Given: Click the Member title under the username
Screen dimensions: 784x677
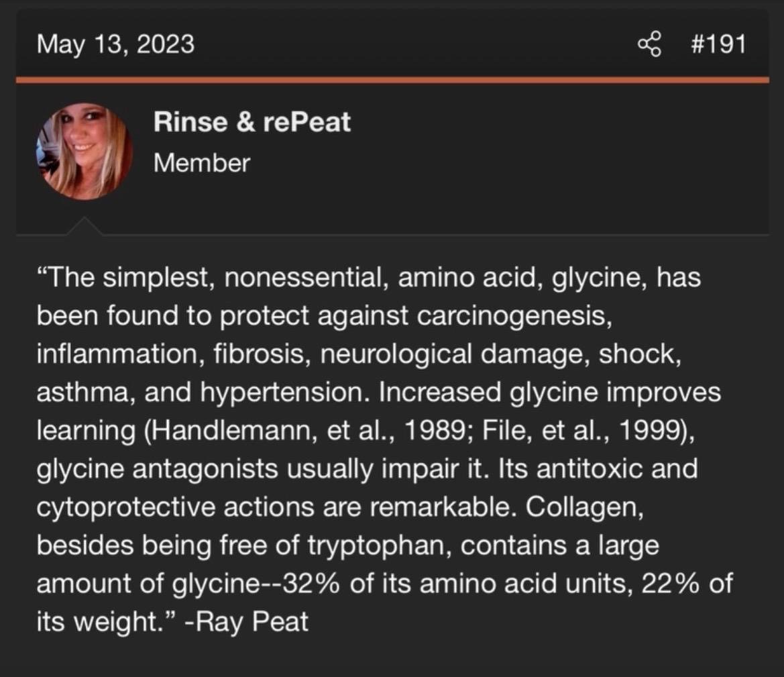Looking at the screenshot, I should point(201,162).
